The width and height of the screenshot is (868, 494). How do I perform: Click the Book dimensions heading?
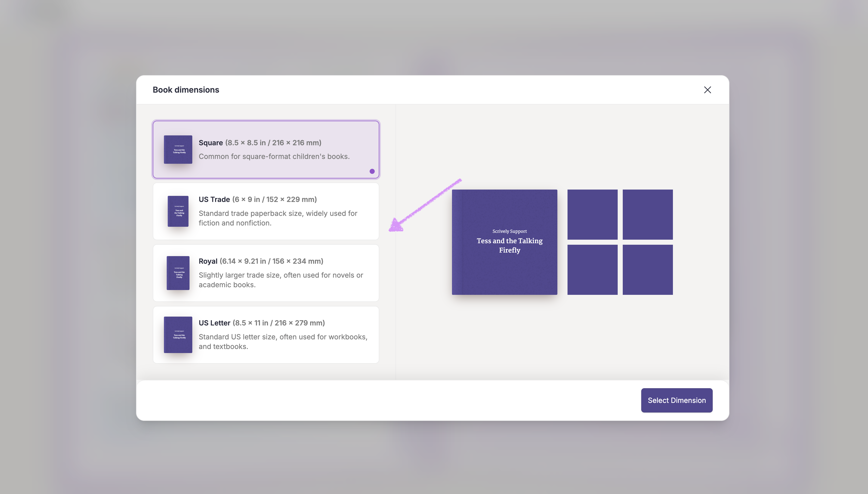pos(186,90)
